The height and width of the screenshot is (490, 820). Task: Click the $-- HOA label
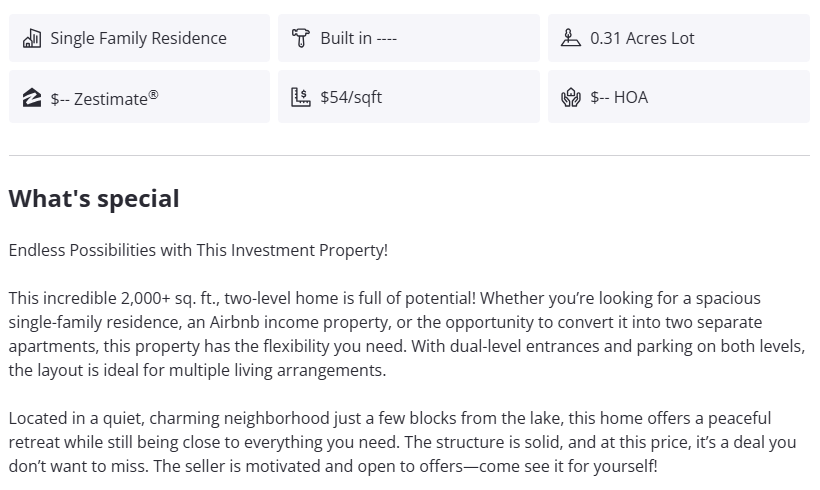(x=619, y=98)
